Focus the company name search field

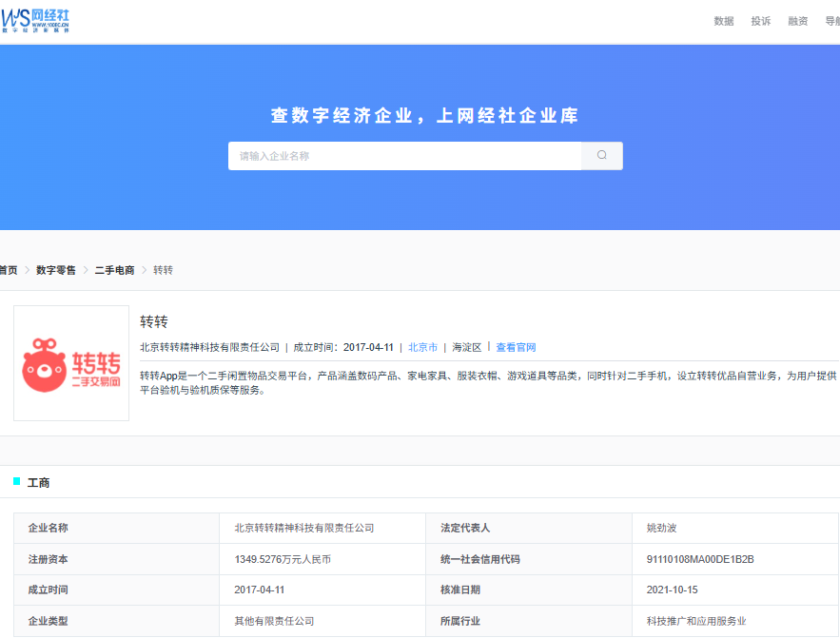click(x=405, y=156)
